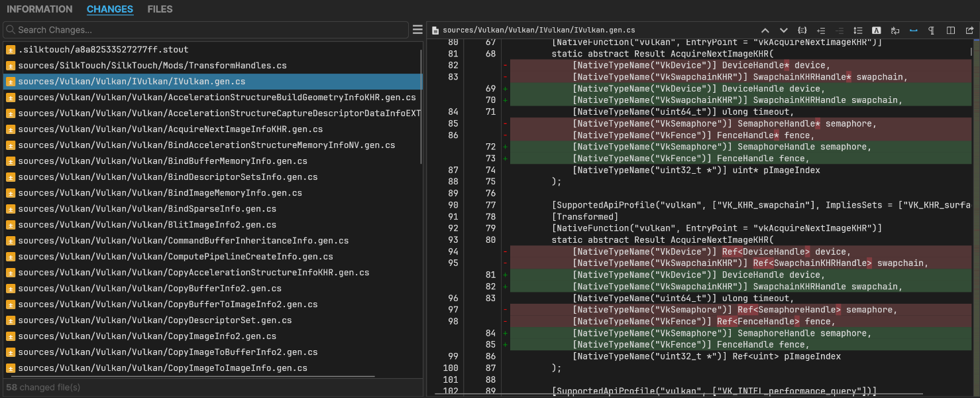Click modified icon of ComputePipelineCreateInfo.gen.cs

[x=11, y=257]
